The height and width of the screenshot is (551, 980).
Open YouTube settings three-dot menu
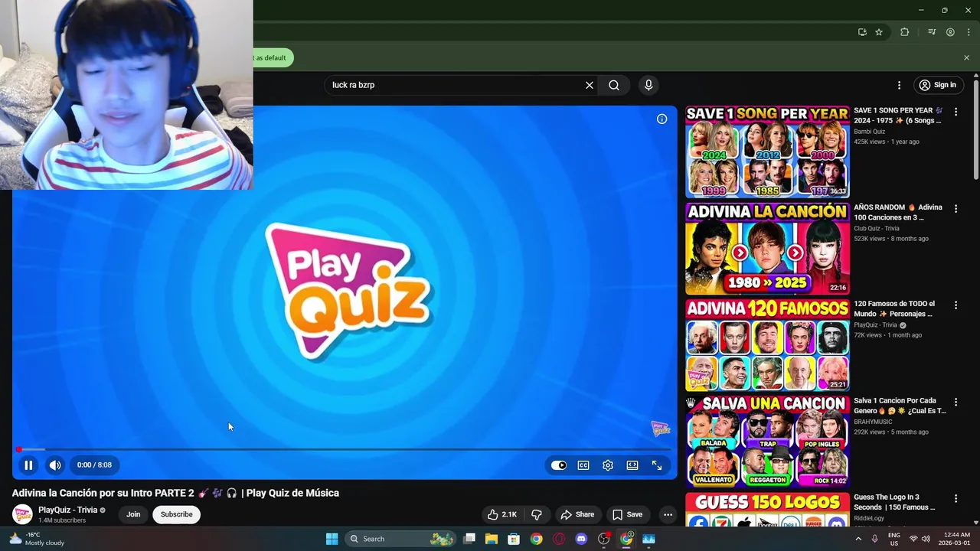point(899,85)
